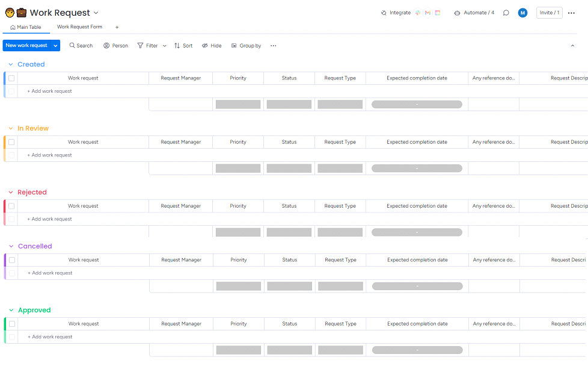The height and width of the screenshot is (369, 588).
Task: Add work request in Created group
Action: [x=49, y=91]
